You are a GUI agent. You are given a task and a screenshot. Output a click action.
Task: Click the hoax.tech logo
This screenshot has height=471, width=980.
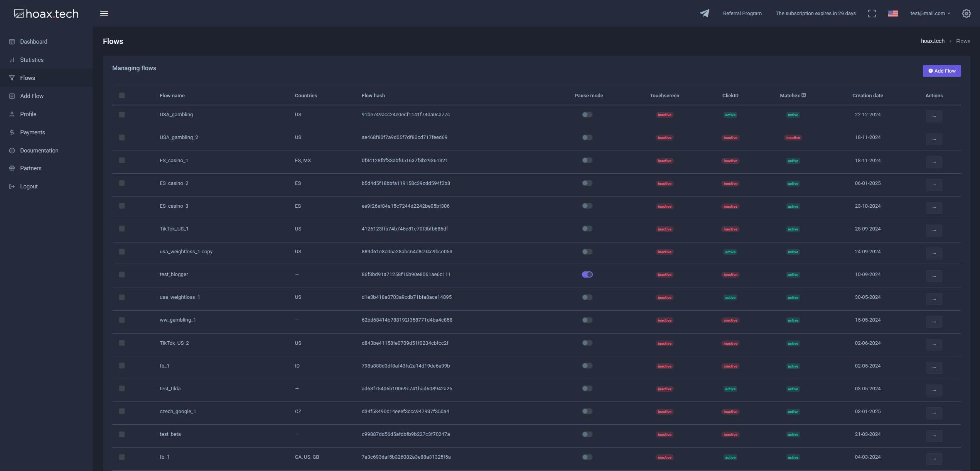(x=46, y=14)
